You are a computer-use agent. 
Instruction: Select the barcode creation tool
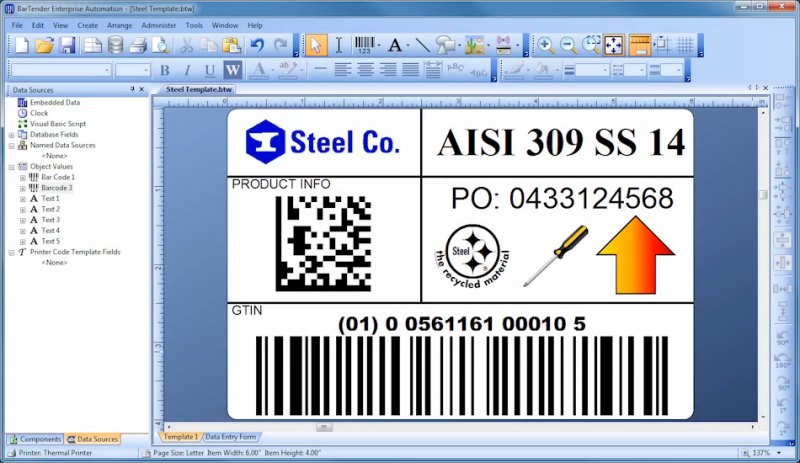point(364,45)
